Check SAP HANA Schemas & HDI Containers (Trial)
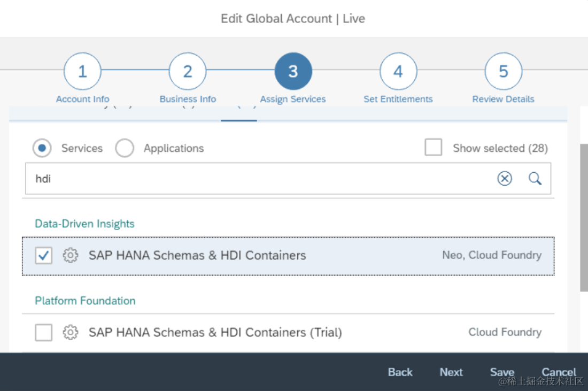 (44, 333)
